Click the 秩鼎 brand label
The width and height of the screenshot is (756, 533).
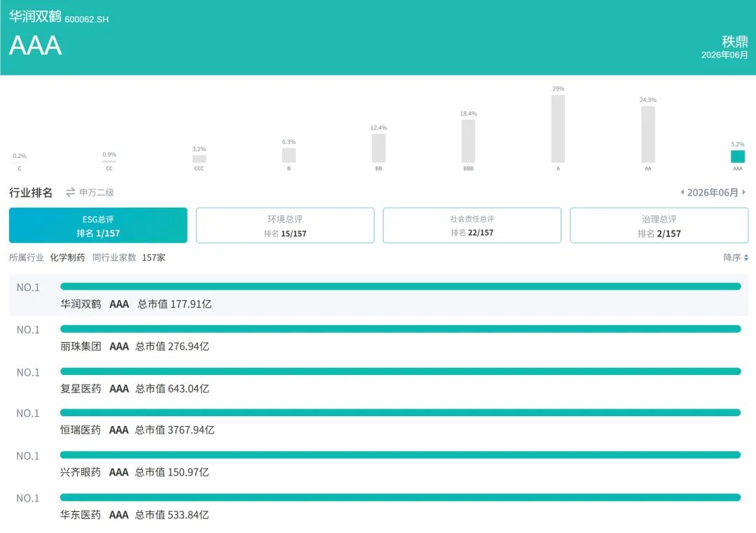735,41
